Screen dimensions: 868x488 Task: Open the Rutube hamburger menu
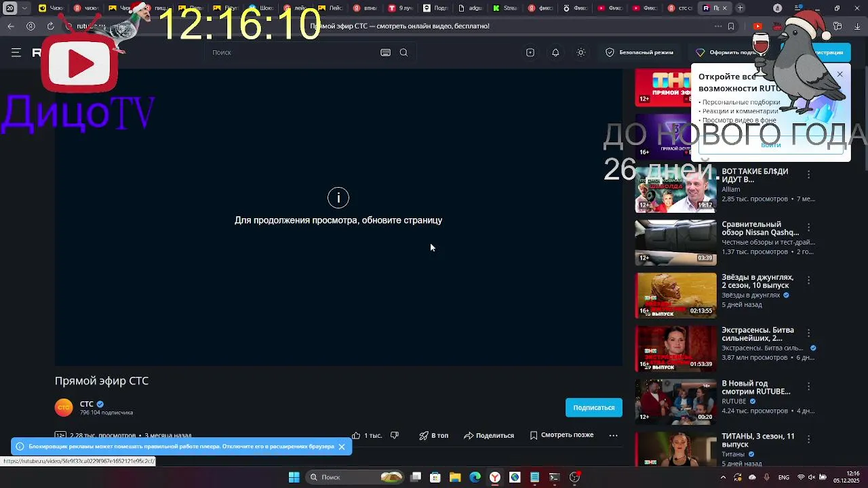tap(16, 52)
